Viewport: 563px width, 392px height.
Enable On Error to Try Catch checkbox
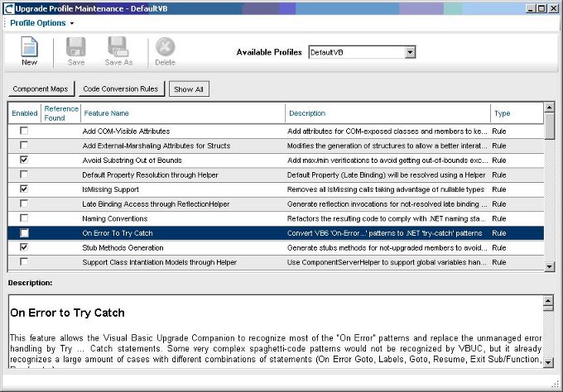24,233
